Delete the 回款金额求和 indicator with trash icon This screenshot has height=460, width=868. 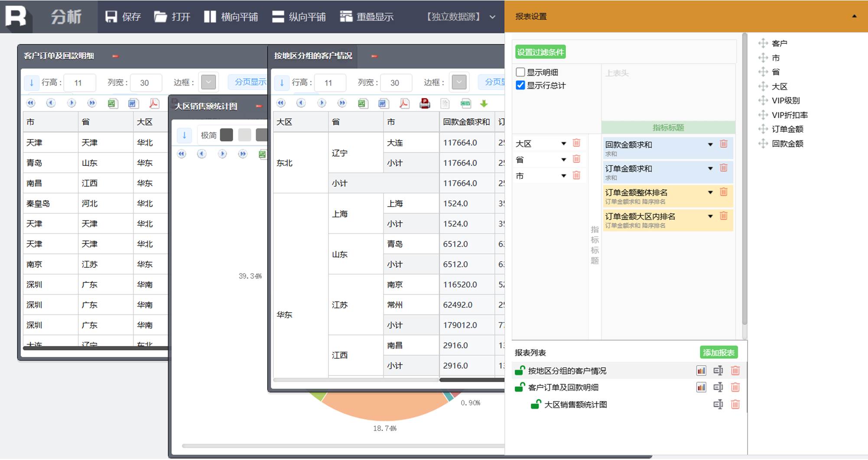pyautogui.click(x=723, y=144)
